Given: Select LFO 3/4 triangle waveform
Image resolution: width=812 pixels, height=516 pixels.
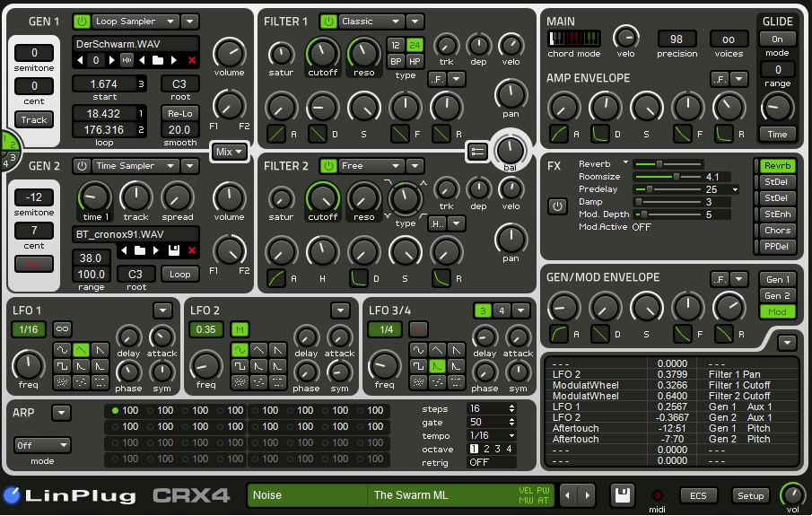Looking at the screenshot, I should tap(437, 350).
